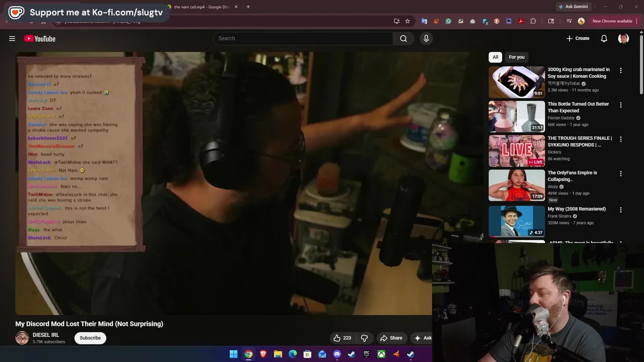Click The OnlyFans Empire is Collapsing title
This screenshot has height=362, width=644.
[x=573, y=176]
